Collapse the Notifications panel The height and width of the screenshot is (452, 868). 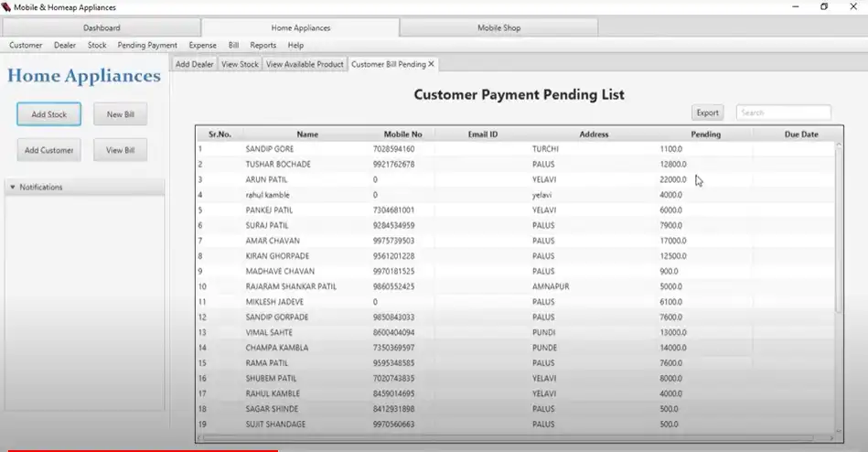(x=13, y=188)
